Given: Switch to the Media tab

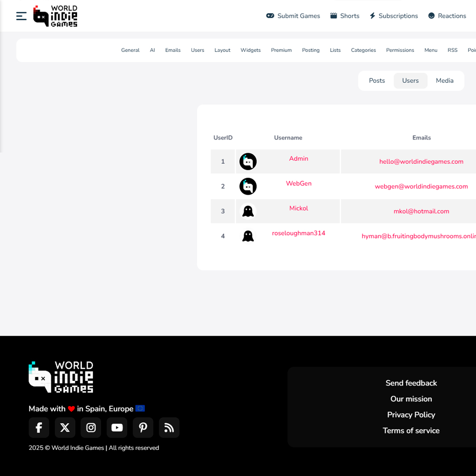Looking at the screenshot, I should (x=445, y=81).
